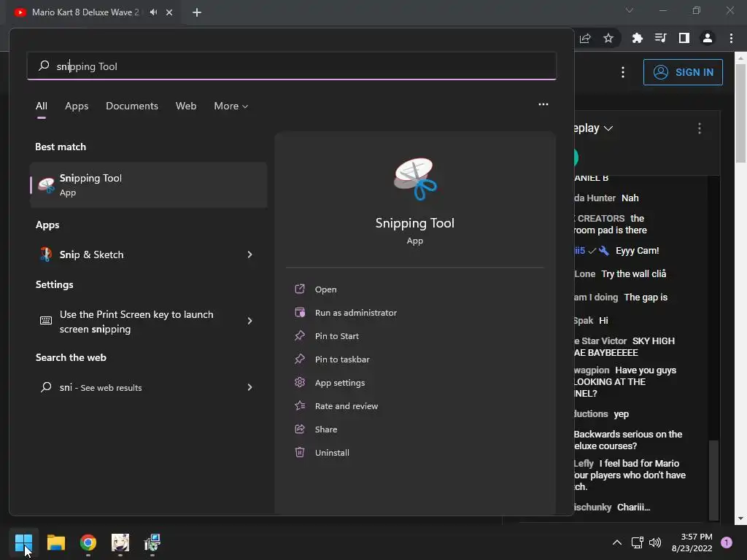This screenshot has height=560, width=747.
Task: Open search options three-dot menu
Action: (543, 104)
